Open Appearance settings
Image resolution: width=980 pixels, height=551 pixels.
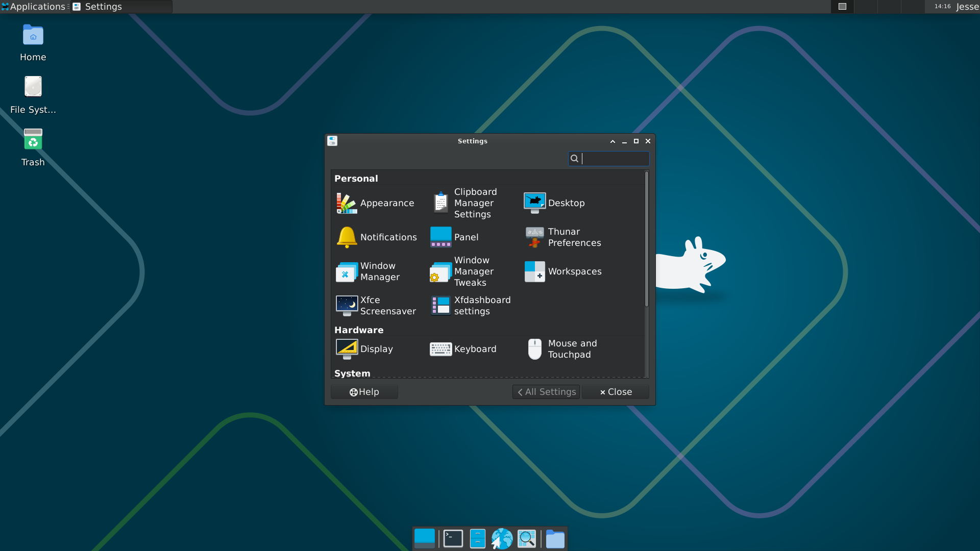tap(376, 203)
